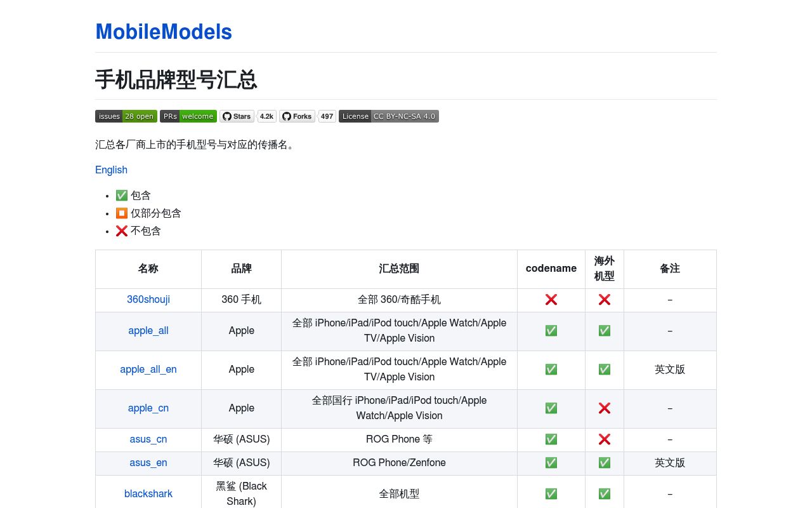
Task: Click the codename check mark for asus_cn
Action: point(551,439)
